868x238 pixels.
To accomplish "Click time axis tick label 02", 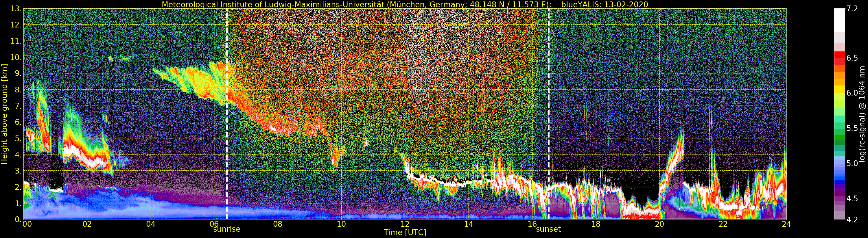I will click(87, 224).
